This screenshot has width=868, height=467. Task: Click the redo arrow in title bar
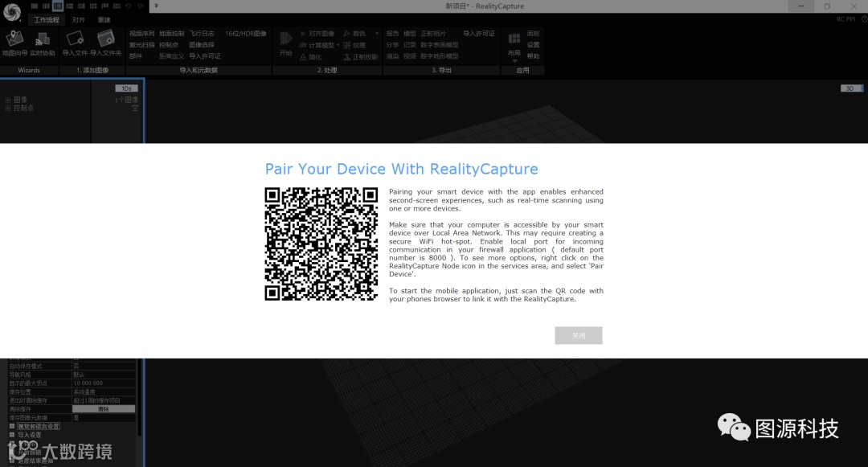tap(141, 6)
